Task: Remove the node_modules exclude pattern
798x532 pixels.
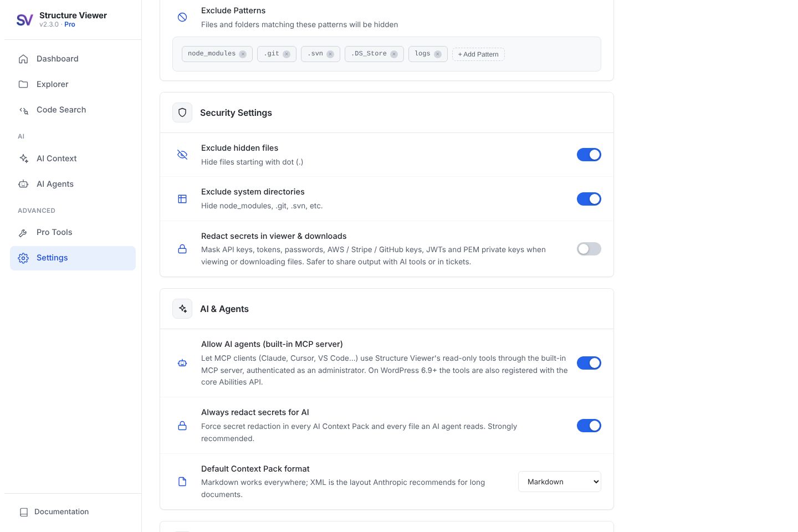Action: tap(243, 54)
